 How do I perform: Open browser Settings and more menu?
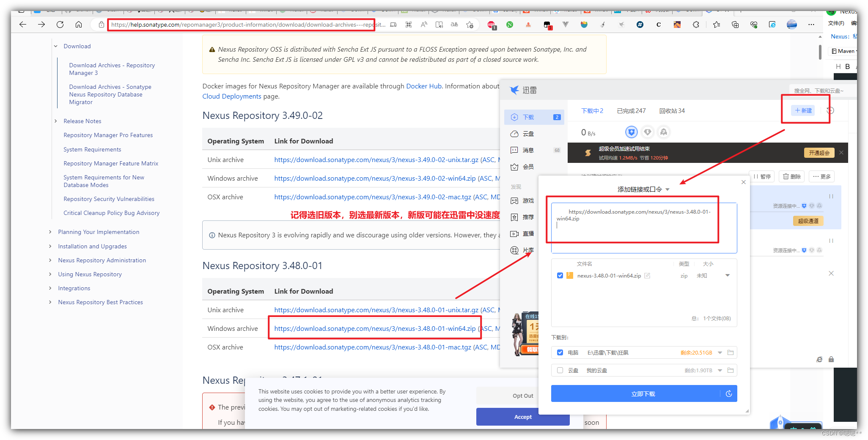click(811, 25)
